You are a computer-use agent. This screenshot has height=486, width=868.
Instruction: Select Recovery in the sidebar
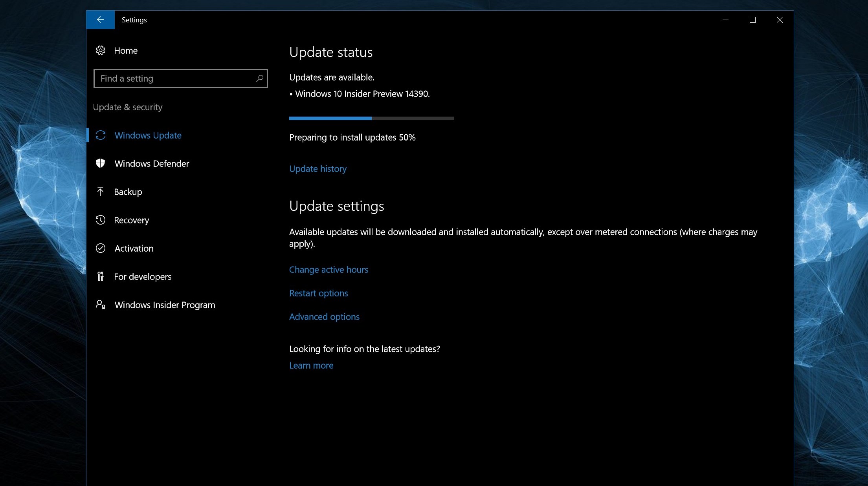point(131,220)
